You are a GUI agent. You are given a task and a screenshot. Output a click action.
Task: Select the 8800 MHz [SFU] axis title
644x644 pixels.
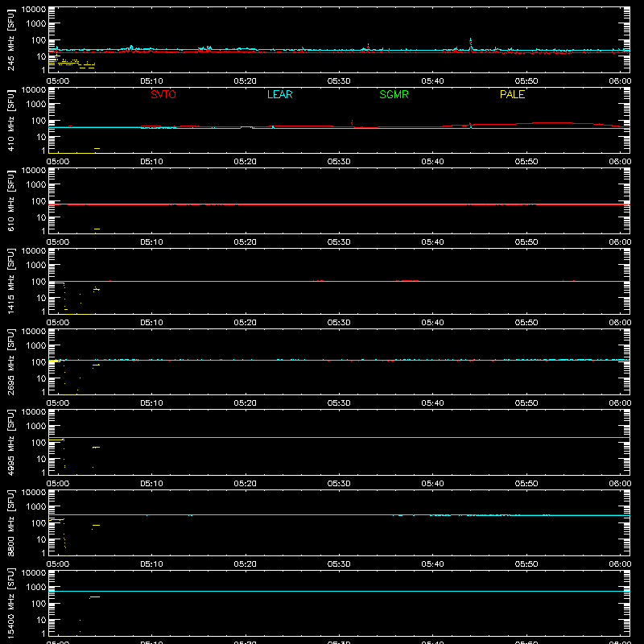click(x=11, y=522)
